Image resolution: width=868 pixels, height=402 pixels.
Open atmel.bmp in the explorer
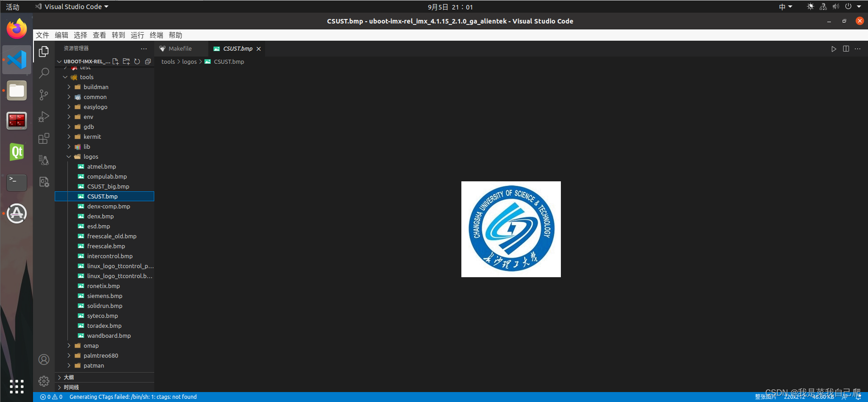click(104, 166)
